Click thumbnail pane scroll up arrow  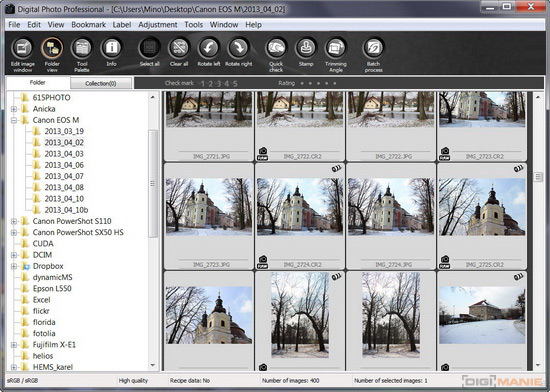tap(538, 96)
